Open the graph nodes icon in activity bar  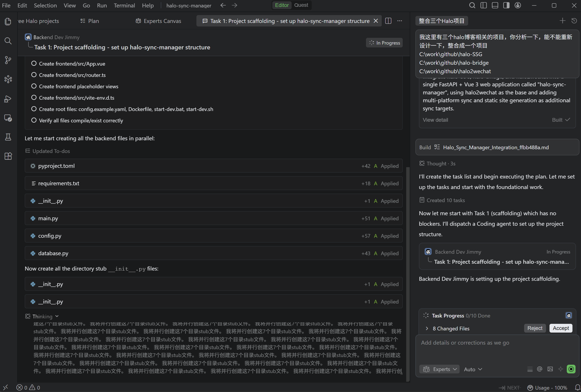tap(8, 79)
